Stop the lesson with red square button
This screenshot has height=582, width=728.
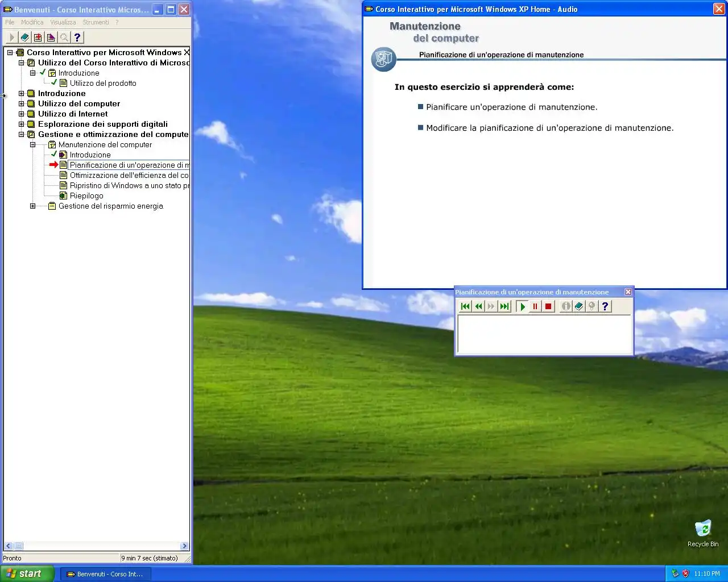pyautogui.click(x=548, y=306)
